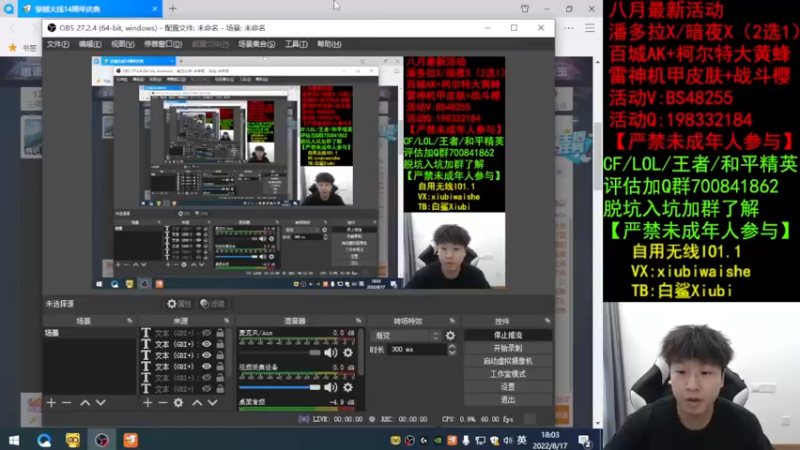The image size is (800, 450).
Task: Hide the fourth 文本 (GDI+) source via eye icon
Action: (x=206, y=366)
